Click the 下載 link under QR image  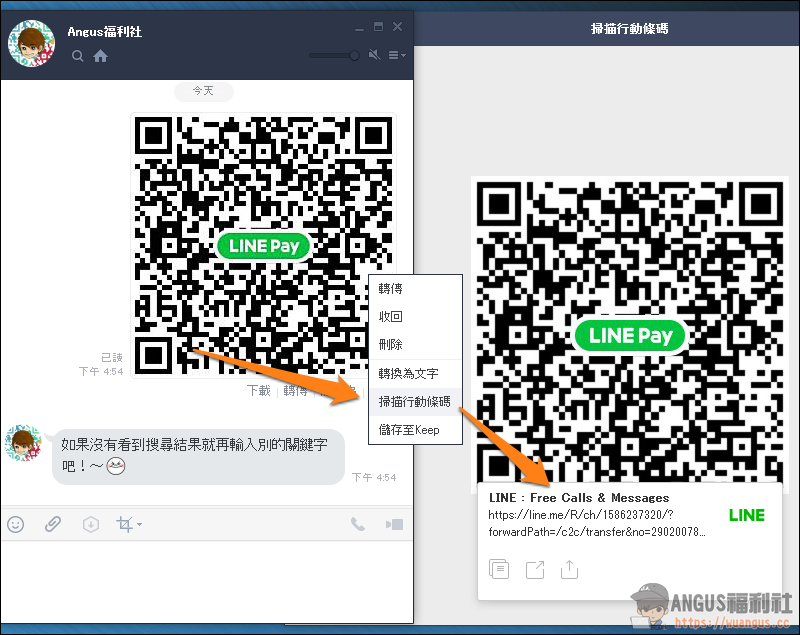[259, 391]
